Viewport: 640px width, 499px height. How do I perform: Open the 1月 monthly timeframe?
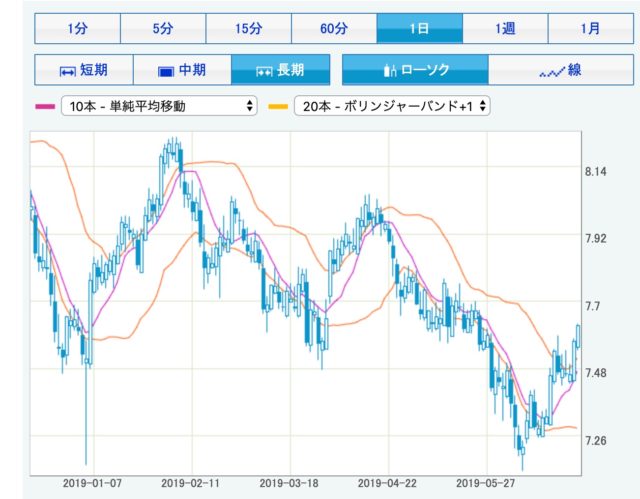(x=591, y=28)
